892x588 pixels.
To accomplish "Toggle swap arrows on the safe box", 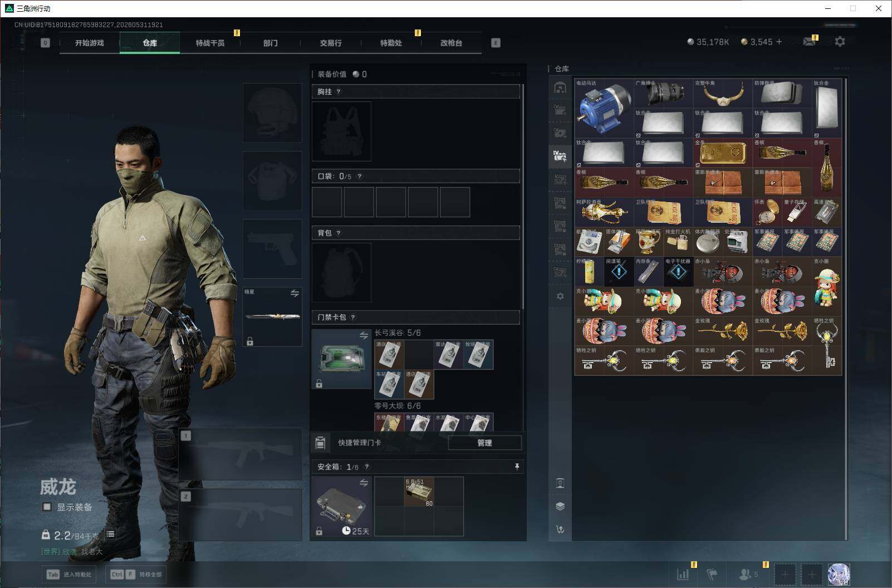I will click(364, 483).
